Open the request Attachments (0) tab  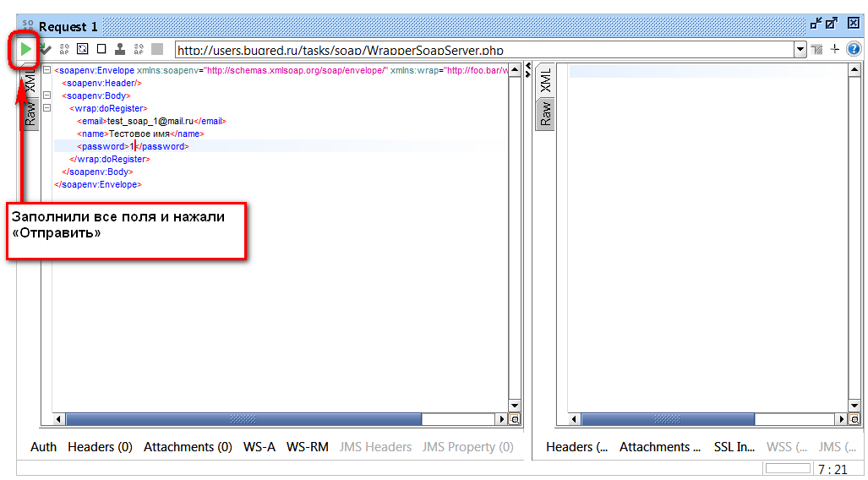(x=188, y=447)
